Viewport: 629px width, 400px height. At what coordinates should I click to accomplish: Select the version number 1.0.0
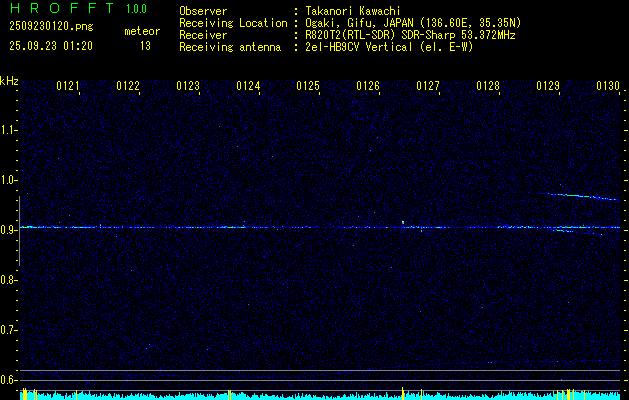pos(136,9)
